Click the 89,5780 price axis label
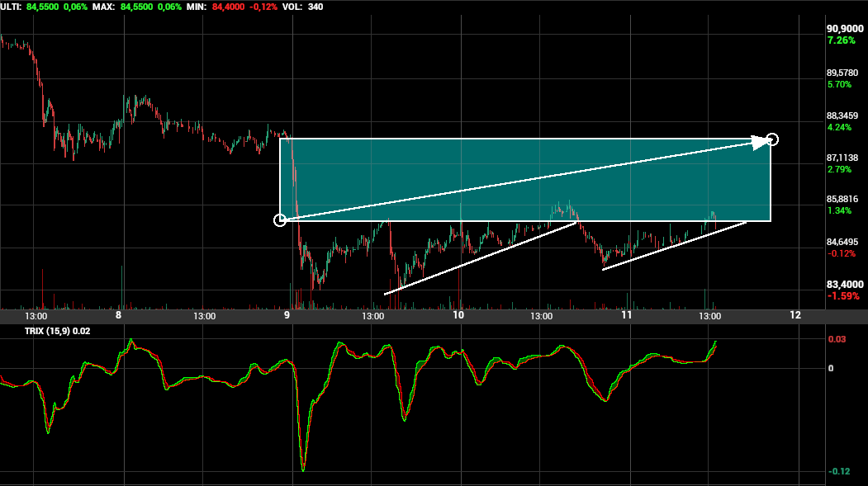 point(842,73)
